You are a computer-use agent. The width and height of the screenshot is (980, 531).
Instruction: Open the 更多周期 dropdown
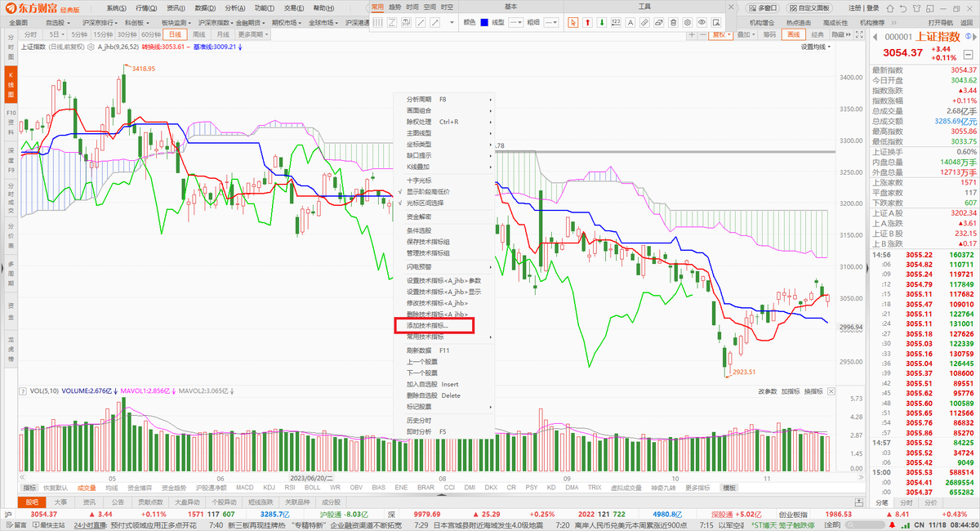252,34
